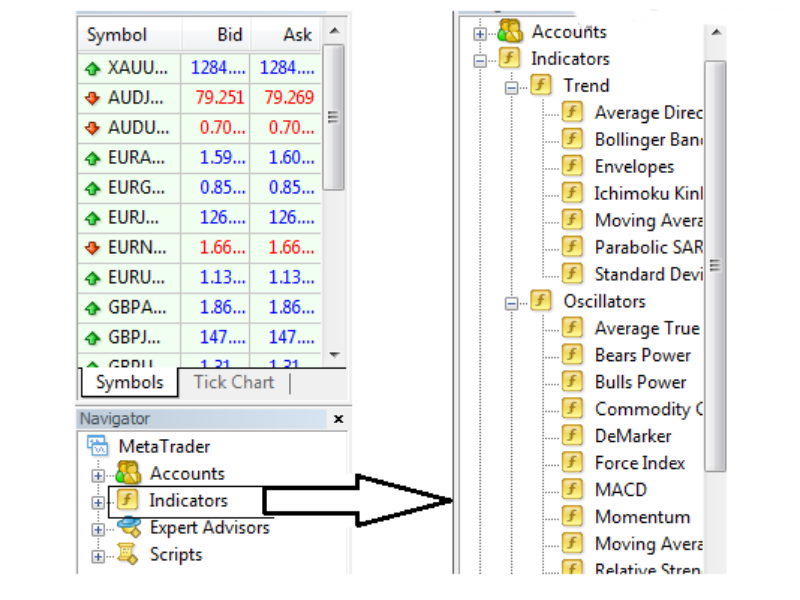Switch to the Symbols tab
Viewport: 800px width, 600px height.
130,382
